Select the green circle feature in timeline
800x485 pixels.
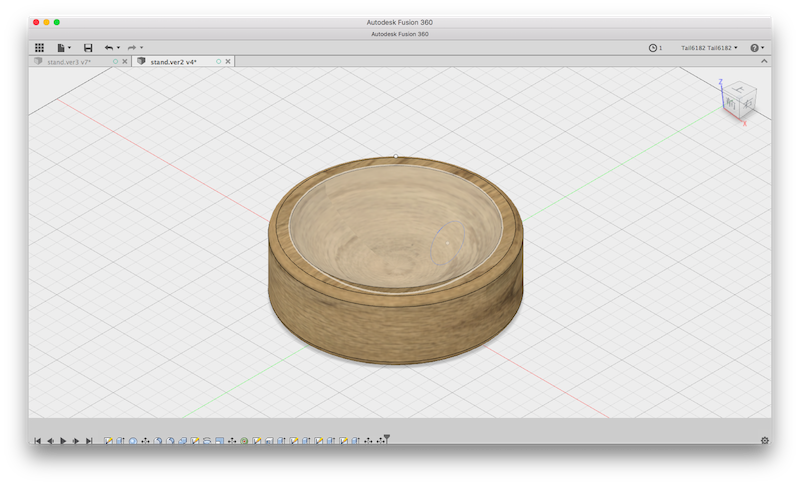244,441
